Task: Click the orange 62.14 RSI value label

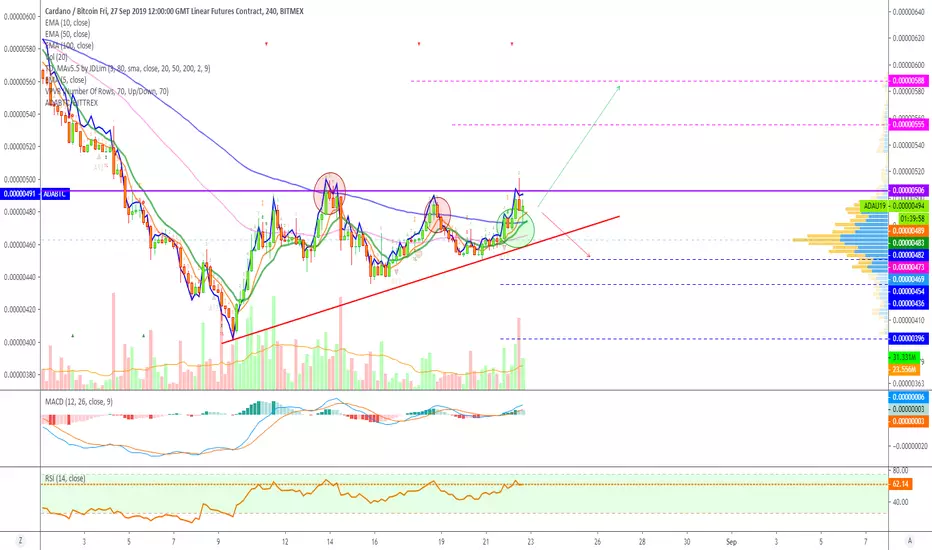Action: (x=900, y=484)
